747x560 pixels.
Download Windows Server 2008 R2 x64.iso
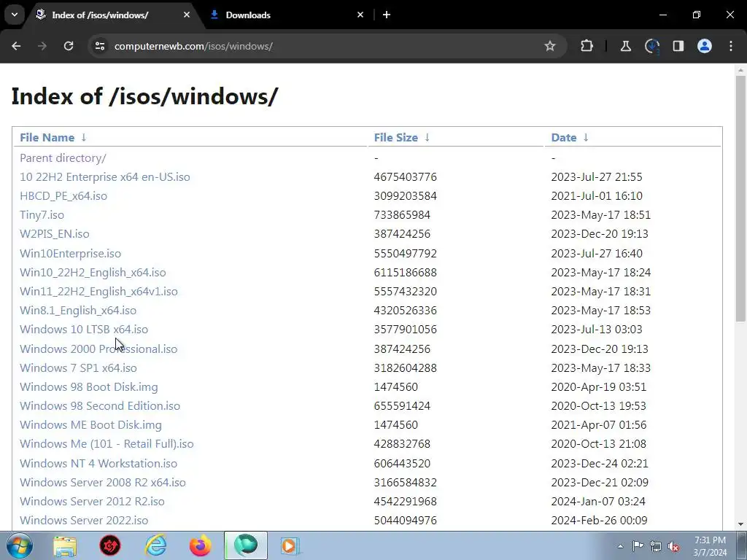click(103, 483)
